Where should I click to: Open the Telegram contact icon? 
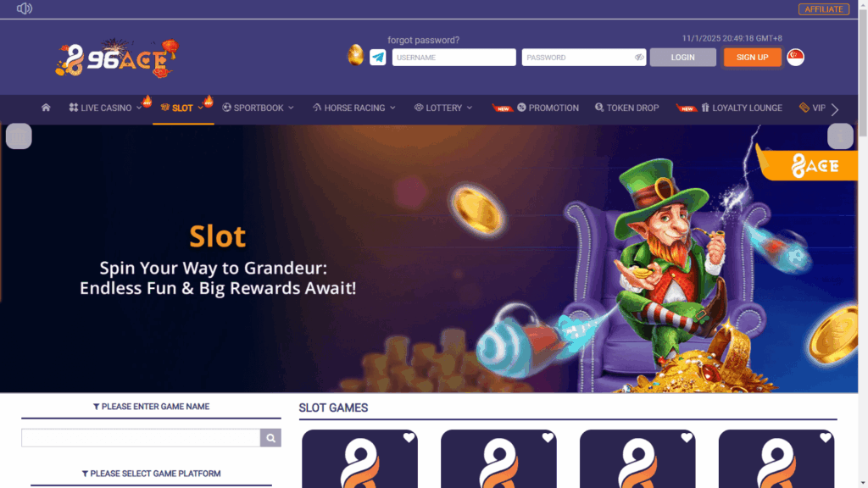(x=377, y=57)
